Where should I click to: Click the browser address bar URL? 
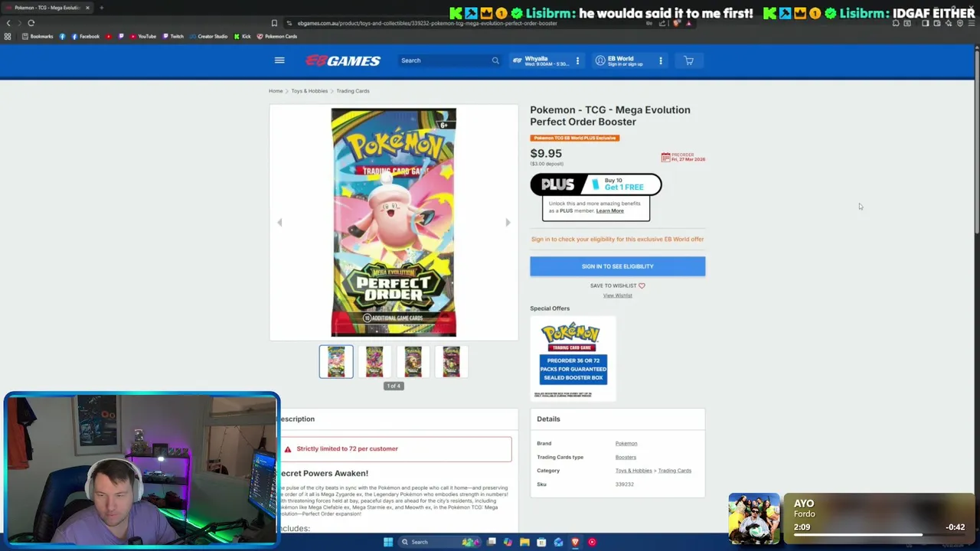[x=427, y=23]
